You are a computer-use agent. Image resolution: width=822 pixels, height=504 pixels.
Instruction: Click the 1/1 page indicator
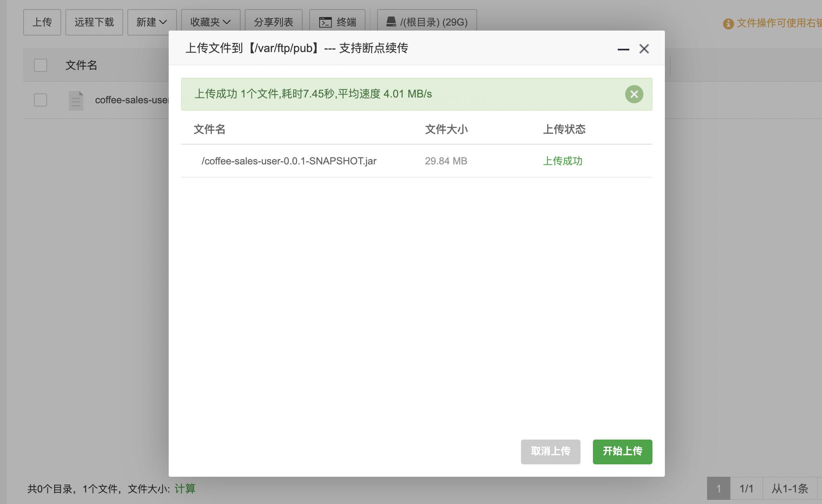coord(746,489)
